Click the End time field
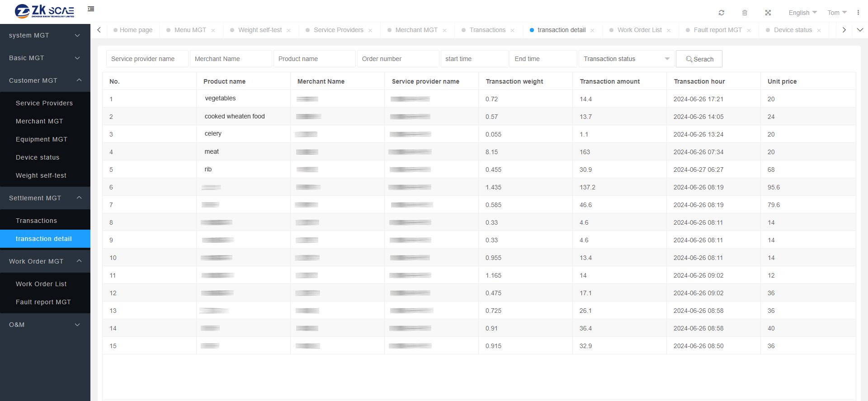This screenshot has height=401, width=868. 543,59
